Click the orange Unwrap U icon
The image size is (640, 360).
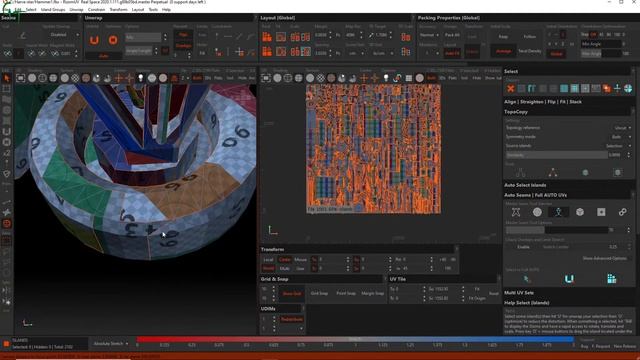coord(94,40)
